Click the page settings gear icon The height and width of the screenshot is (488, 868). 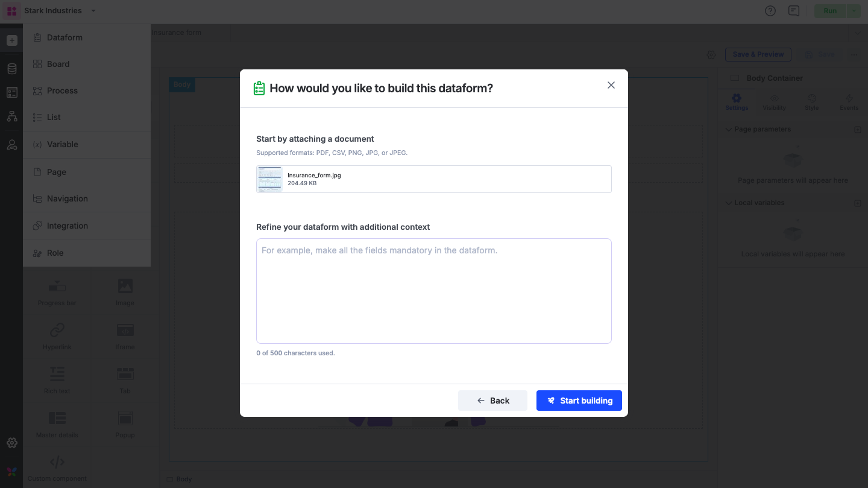(711, 55)
